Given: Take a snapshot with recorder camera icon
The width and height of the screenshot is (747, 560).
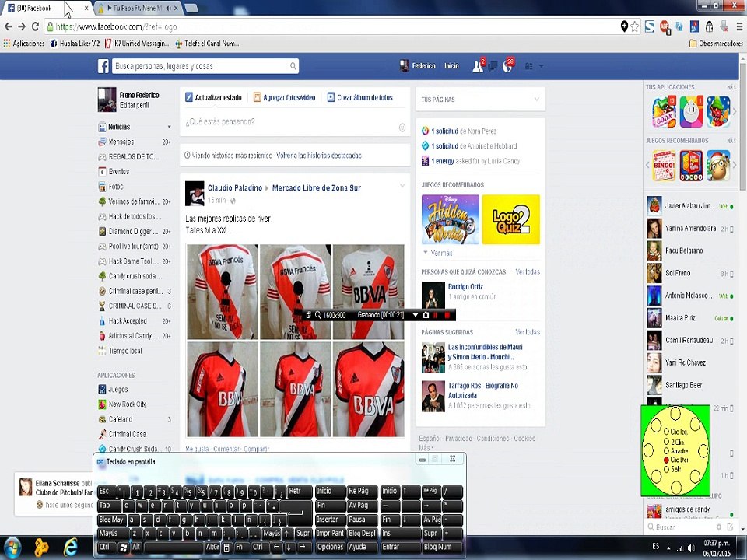Looking at the screenshot, I should coord(426,315).
